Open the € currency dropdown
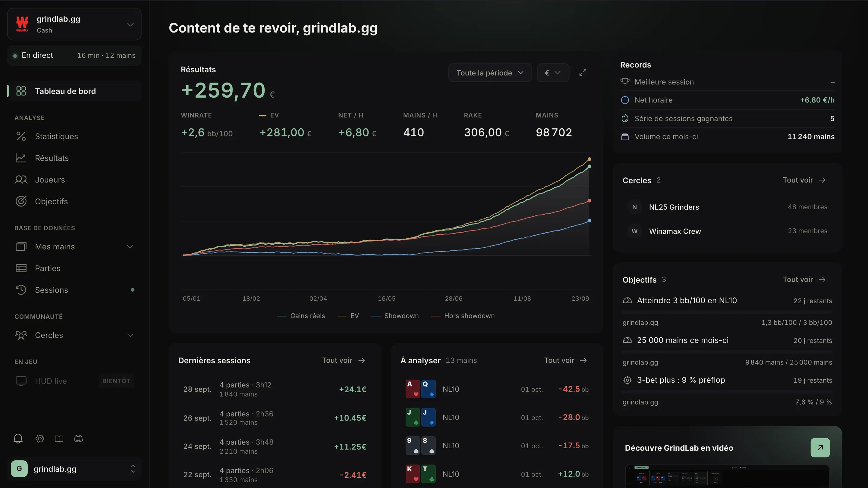Viewport: 868px width, 488px height. tap(553, 73)
